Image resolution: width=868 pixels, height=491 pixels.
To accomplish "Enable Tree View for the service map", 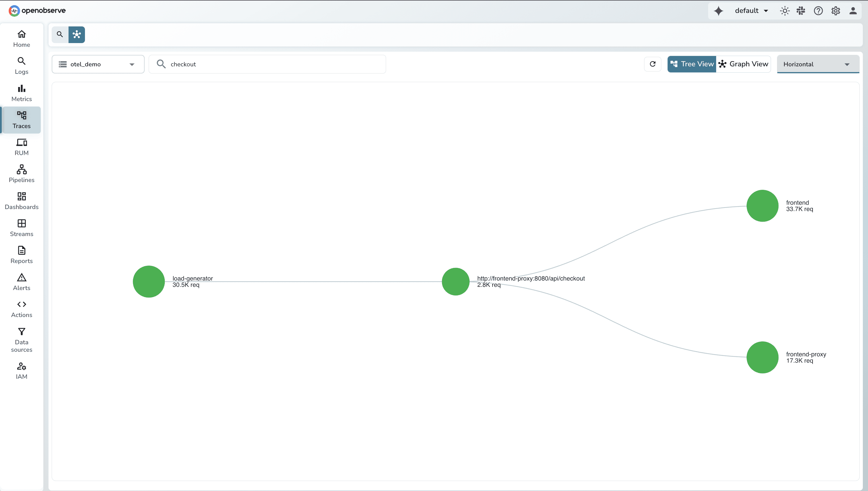I will 692,64.
